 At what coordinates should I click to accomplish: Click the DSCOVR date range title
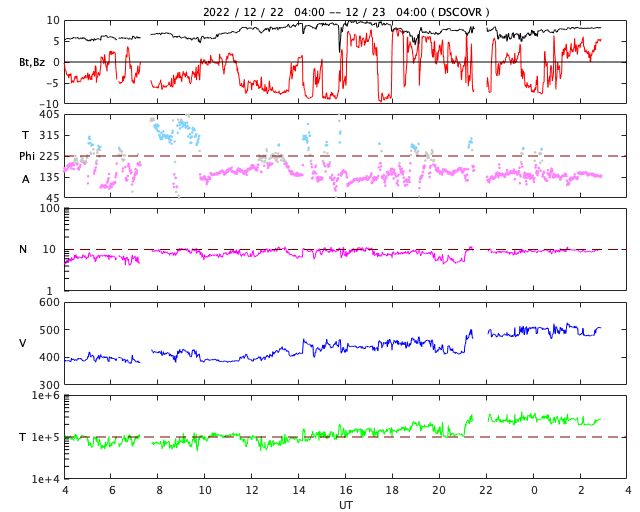[346, 12]
